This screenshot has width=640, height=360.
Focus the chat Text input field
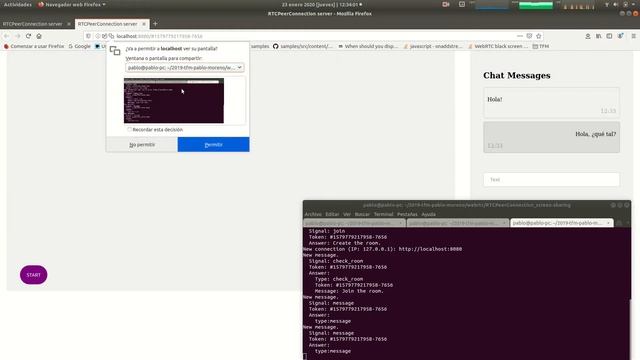(551, 180)
